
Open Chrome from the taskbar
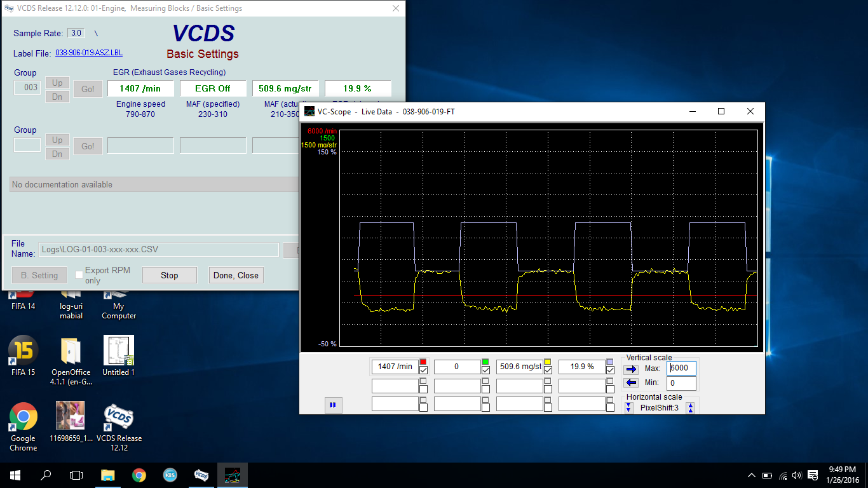pyautogui.click(x=139, y=475)
